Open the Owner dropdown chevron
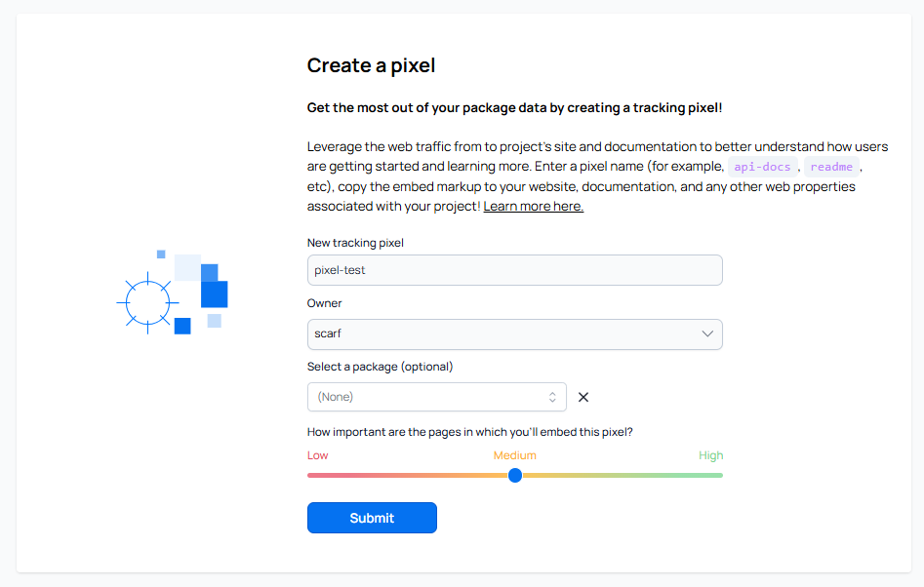Viewport: 924px width, 587px height. (708, 333)
